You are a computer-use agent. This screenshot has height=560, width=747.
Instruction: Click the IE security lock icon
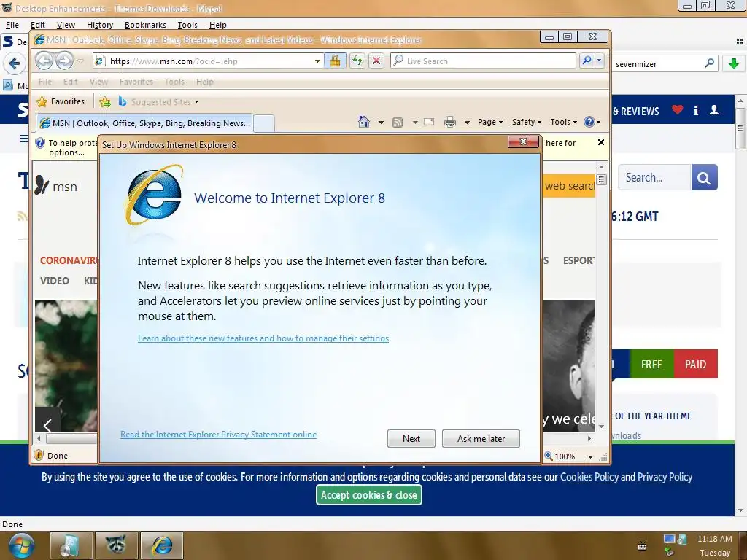click(x=335, y=61)
